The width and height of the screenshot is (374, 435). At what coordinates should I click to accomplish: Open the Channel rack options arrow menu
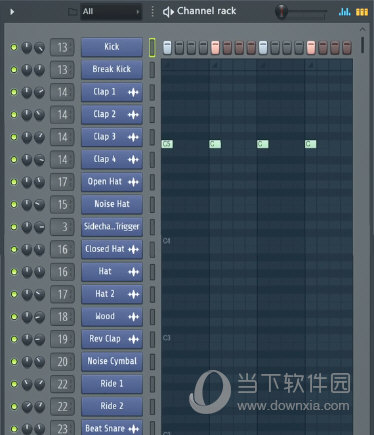click(x=12, y=12)
